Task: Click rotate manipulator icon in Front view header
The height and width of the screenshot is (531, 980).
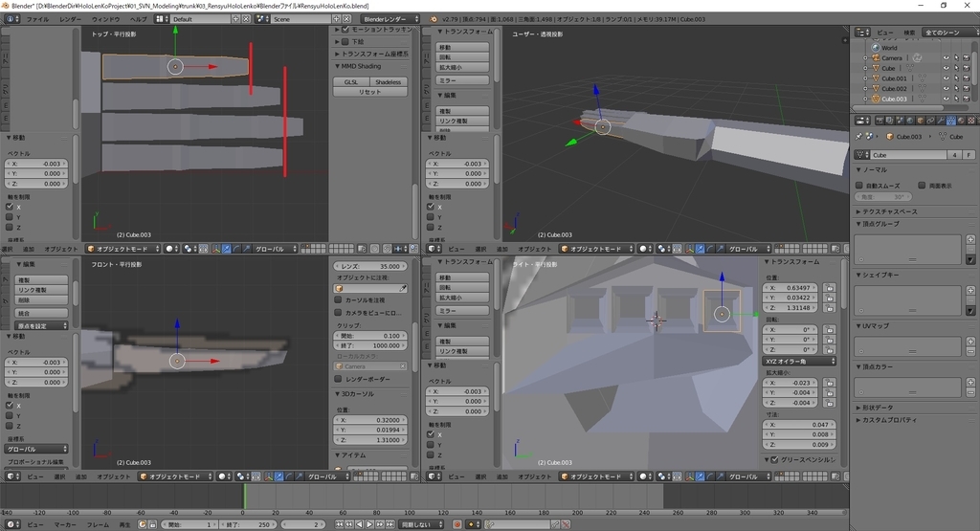Action: tap(289, 476)
